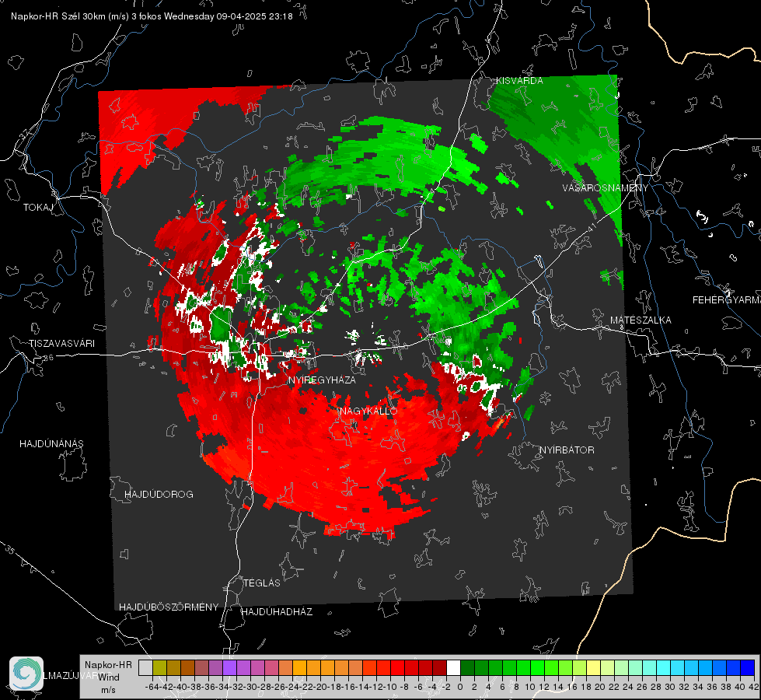The height and width of the screenshot is (700, 761).
Task: Click the swirl logo icon at bottom left
Action: (26, 674)
